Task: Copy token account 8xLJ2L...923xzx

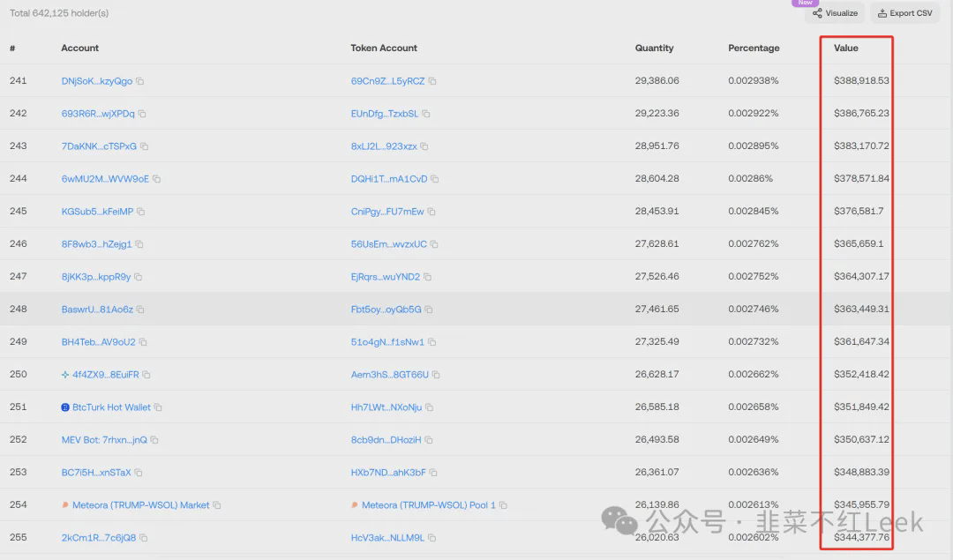Action: click(424, 146)
